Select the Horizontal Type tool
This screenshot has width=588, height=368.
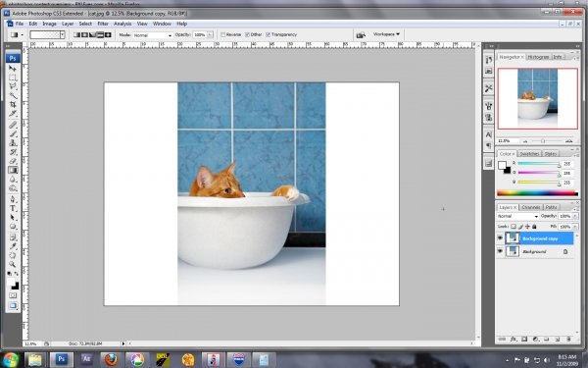tap(13, 208)
